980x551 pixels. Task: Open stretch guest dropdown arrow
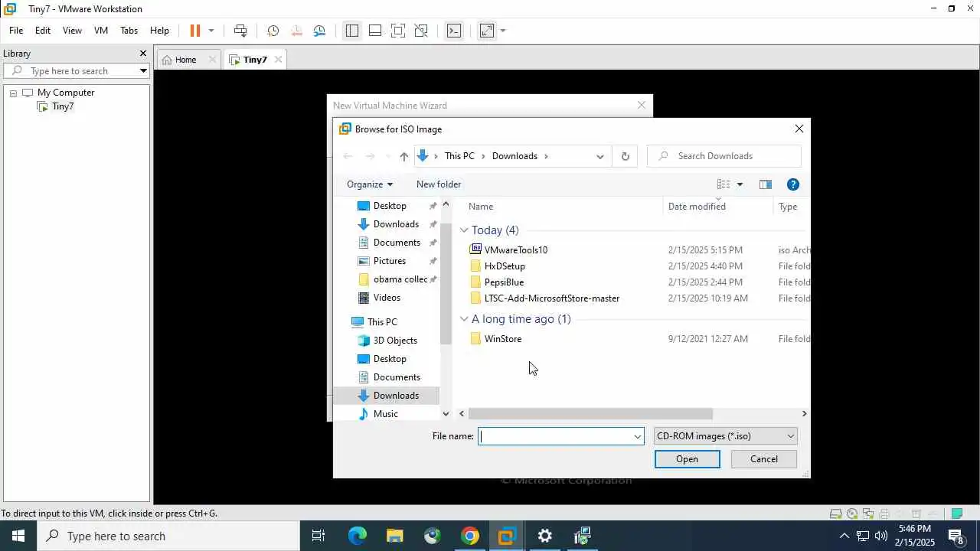click(503, 31)
